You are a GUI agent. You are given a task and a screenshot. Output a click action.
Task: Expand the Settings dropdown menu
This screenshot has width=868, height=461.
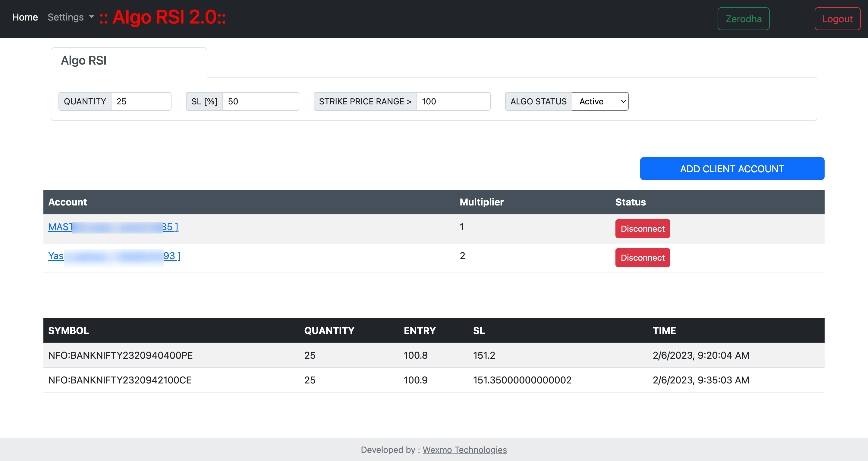pyautogui.click(x=66, y=17)
